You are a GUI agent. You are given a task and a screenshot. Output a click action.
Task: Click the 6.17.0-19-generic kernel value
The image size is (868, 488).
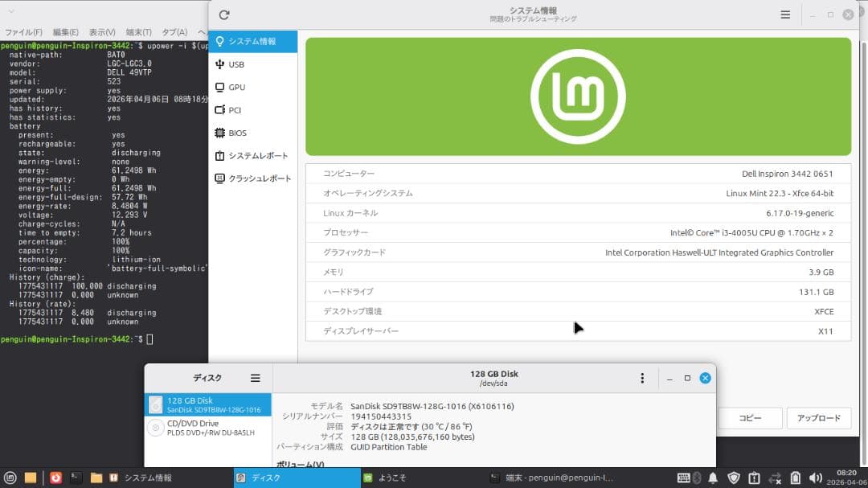point(800,213)
